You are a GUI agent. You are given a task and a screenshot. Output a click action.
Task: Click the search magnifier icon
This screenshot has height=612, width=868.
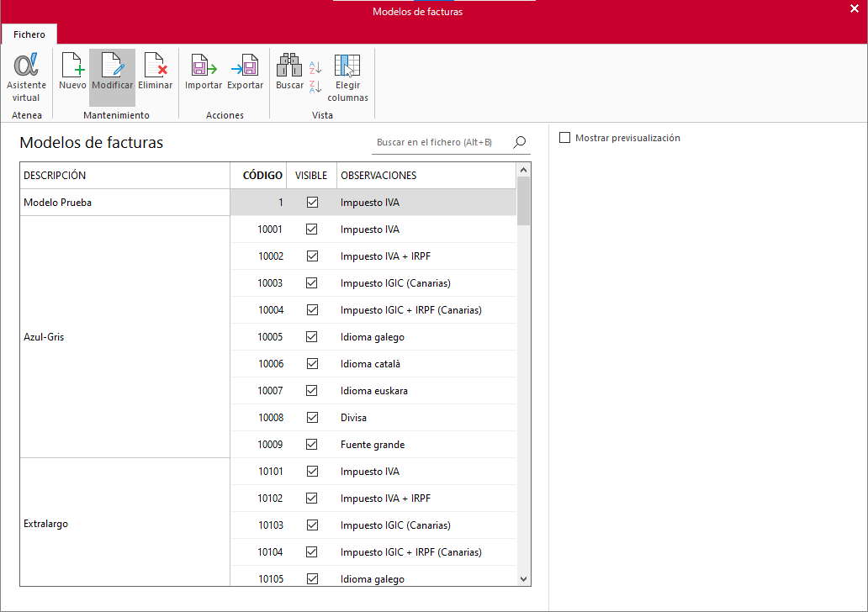519,142
